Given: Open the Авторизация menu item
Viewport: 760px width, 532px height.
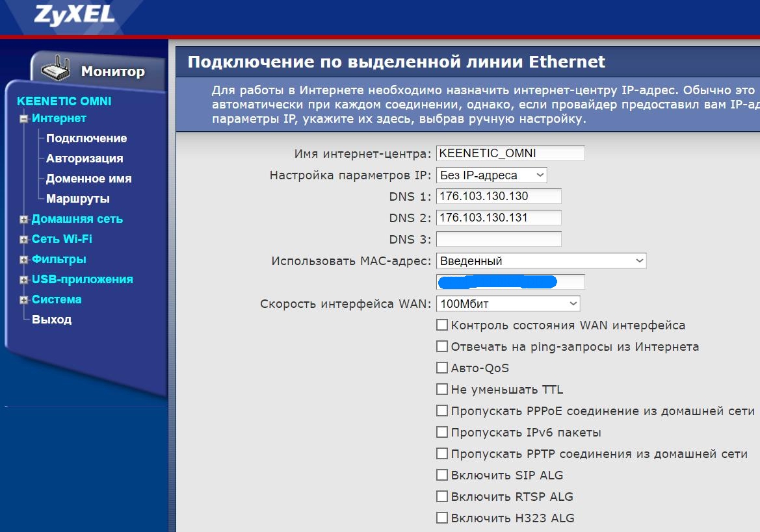Looking at the screenshot, I should (85, 158).
